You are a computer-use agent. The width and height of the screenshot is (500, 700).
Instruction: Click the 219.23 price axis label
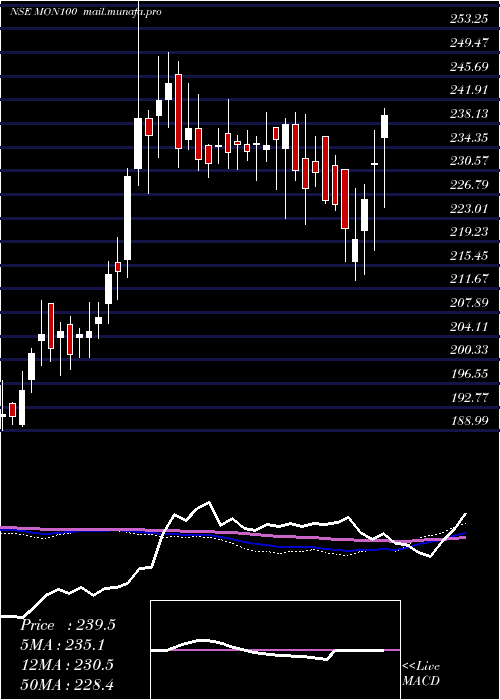(469, 232)
